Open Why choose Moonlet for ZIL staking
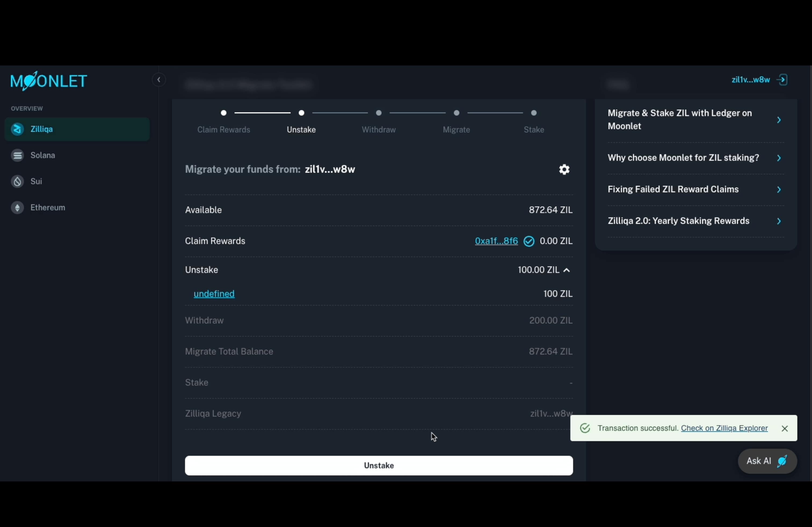The height and width of the screenshot is (527, 812). (x=696, y=158)
